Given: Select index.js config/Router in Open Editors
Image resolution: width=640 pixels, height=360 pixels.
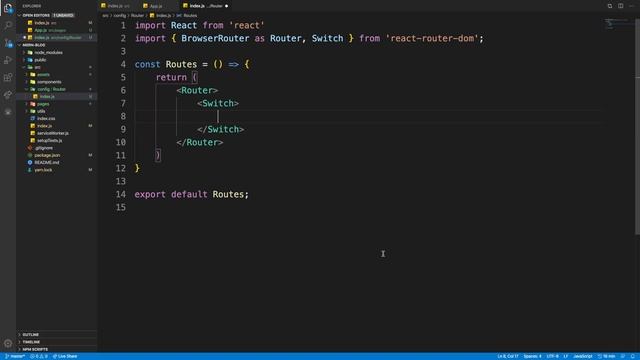Looking at the screenshot, I should coord(57,38).
